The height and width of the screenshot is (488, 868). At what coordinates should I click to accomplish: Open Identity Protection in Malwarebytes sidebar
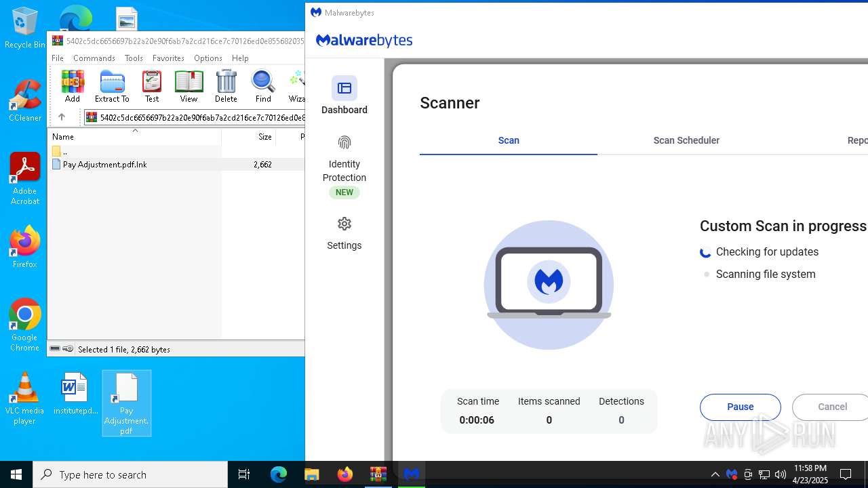click(x=344, y=166)
